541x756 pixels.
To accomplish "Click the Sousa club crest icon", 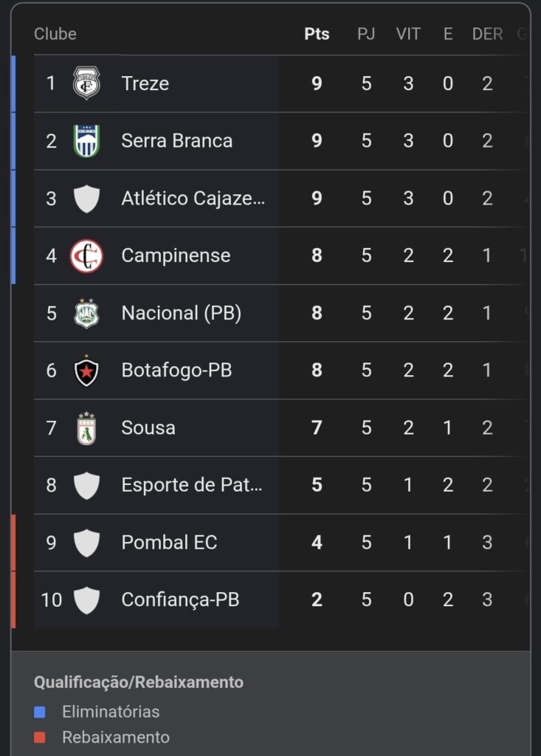I will [x=86, y=428].
